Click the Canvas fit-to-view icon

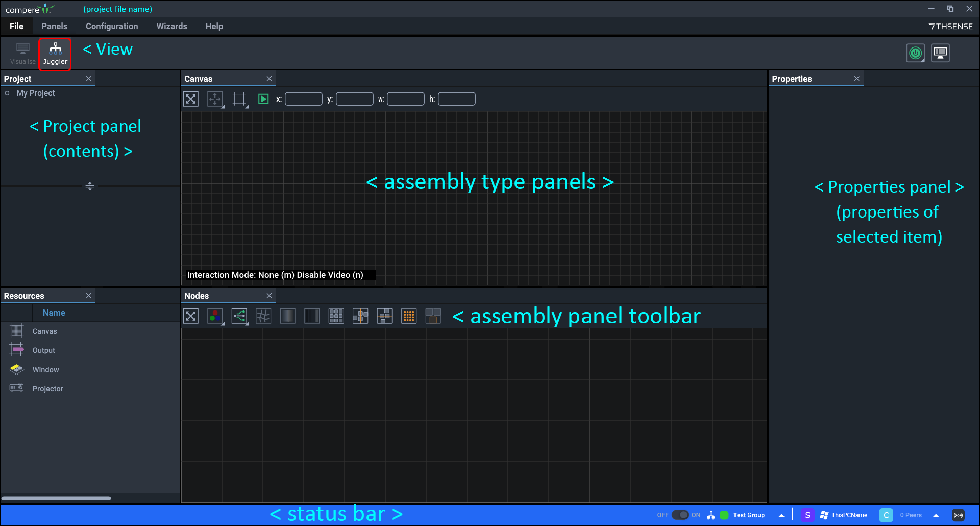point(191,99)
